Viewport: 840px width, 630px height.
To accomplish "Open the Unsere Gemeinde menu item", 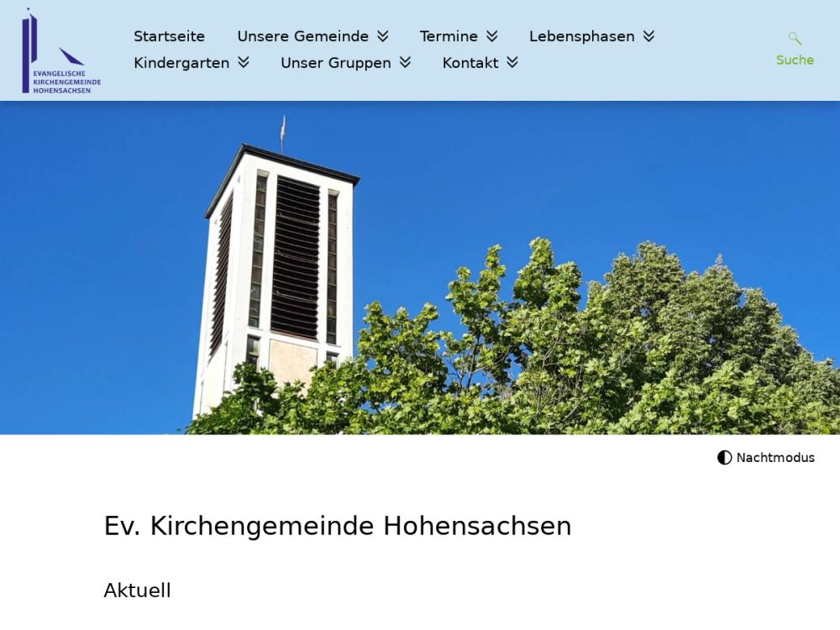I will 302,36.
